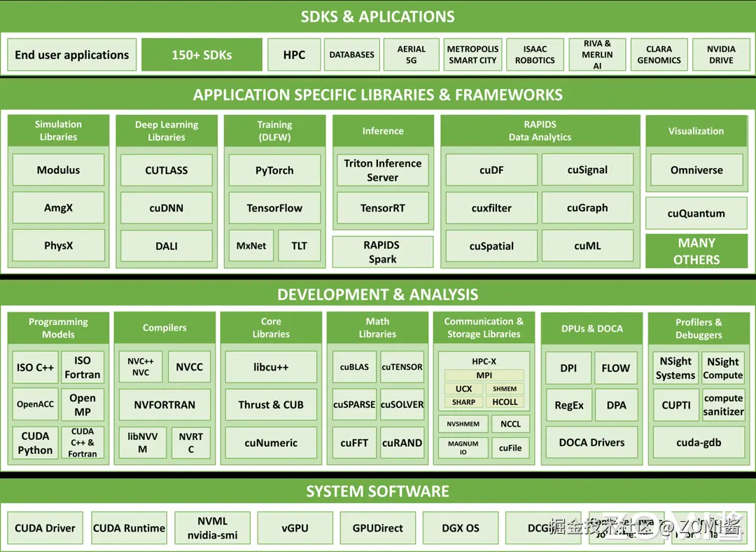Toggle the HPC section in SDKs row
The width and height of the screenshot is (756, 552).
tap(293, 54)
